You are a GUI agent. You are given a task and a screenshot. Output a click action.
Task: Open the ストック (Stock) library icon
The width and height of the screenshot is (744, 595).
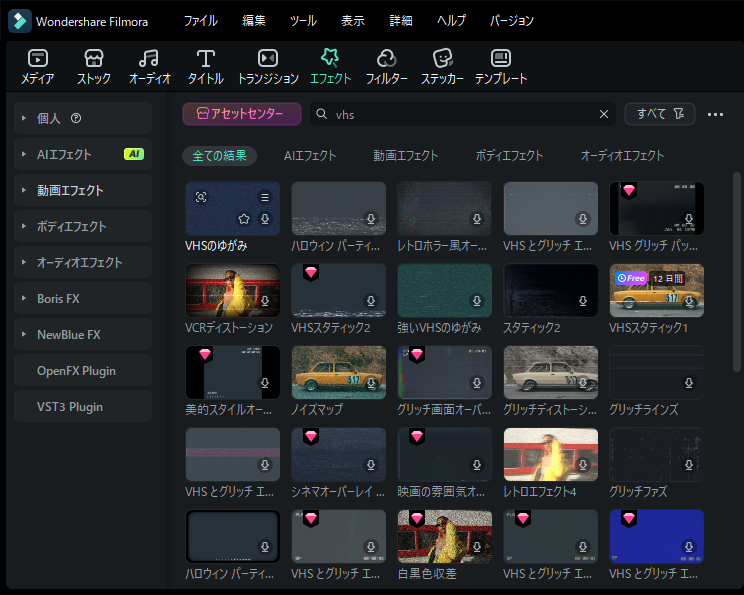(94, 66)
